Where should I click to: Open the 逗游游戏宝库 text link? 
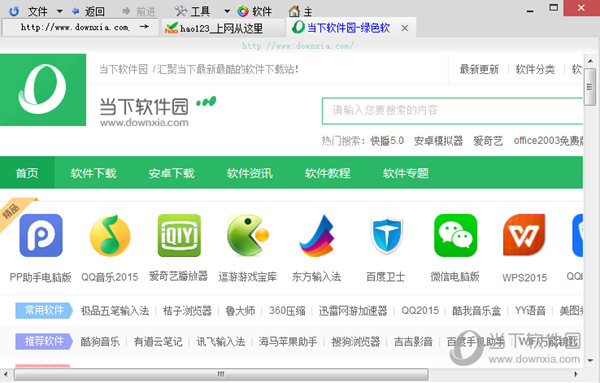coord(248,277)
